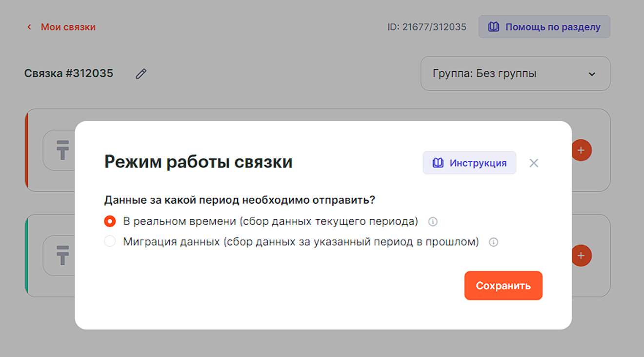
Task: Click the book icon in Инструкция button
Action: point(439,163)
